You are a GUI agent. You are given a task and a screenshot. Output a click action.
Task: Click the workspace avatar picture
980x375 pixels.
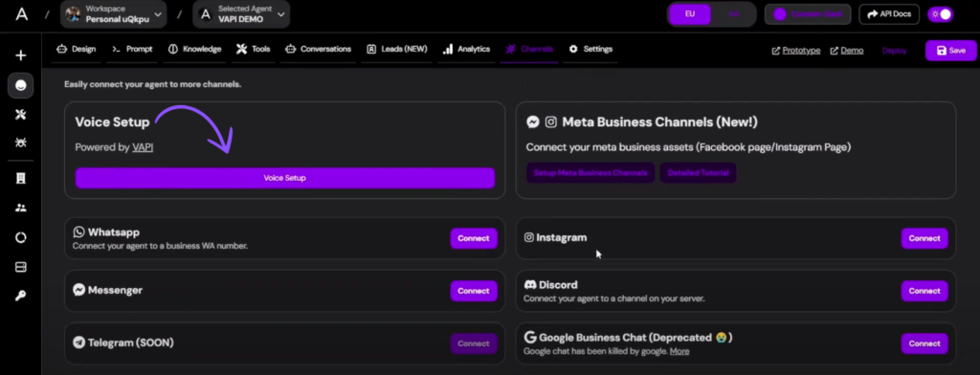(73, 13)
